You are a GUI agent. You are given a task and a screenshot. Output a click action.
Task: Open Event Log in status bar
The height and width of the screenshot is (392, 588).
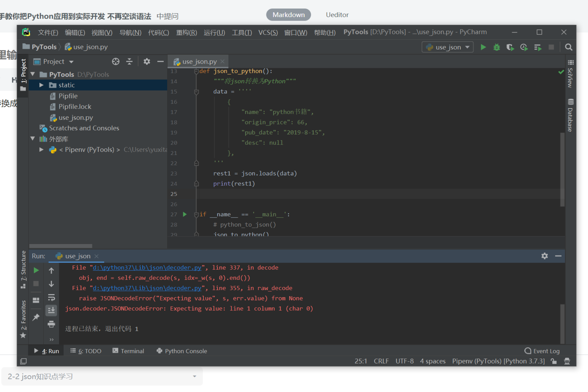coord(542,351)
